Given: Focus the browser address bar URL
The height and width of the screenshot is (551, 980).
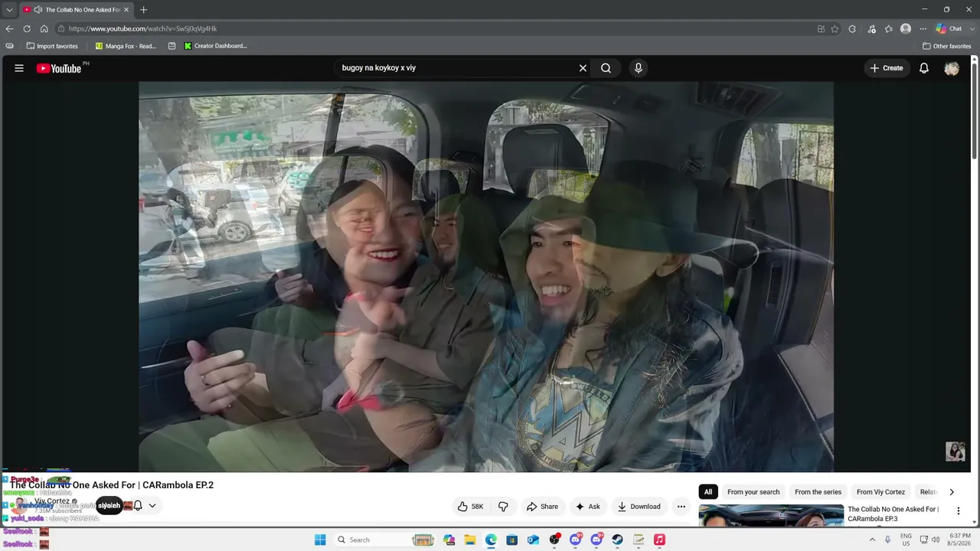Looking at the screenshot, I should click(x=436, y=29).
